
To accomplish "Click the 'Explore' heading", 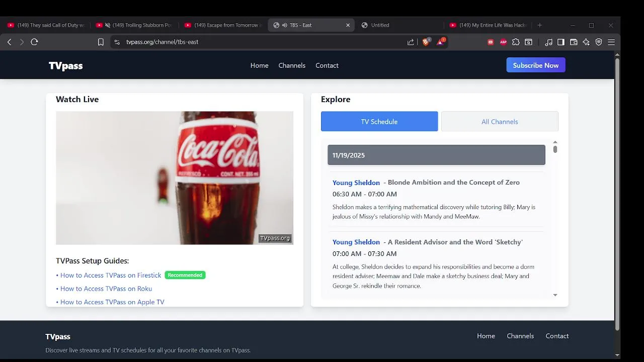I will coord(336,100).
